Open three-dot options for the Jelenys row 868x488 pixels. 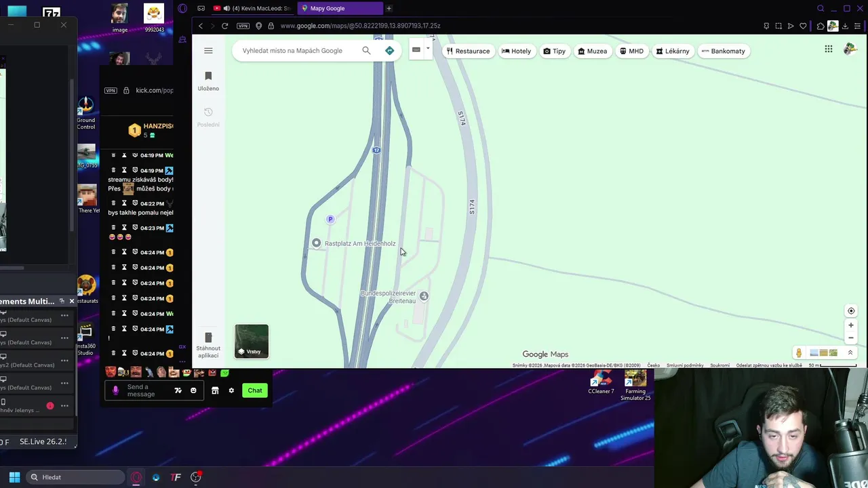coord(64,406)
